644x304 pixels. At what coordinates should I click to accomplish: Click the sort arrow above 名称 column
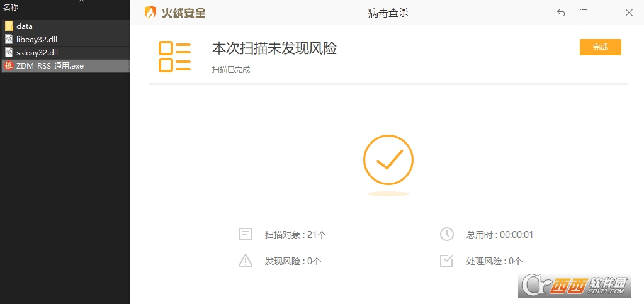pos(81,1)
